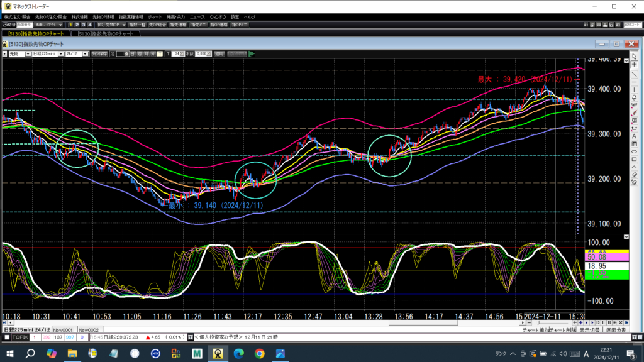Viewport: 644px width, 362px height.
Task: Expand the price axis dropdown arrow
Action: pyautogui.click(x=626, y=61)
